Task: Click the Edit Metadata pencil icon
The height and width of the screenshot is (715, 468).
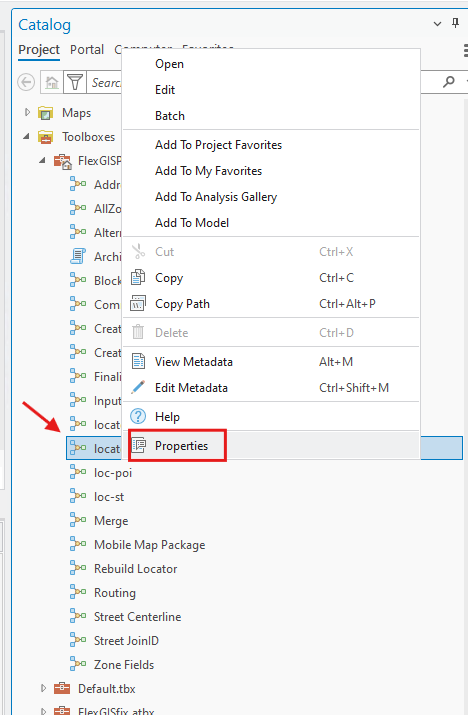Action: [138, 387]
